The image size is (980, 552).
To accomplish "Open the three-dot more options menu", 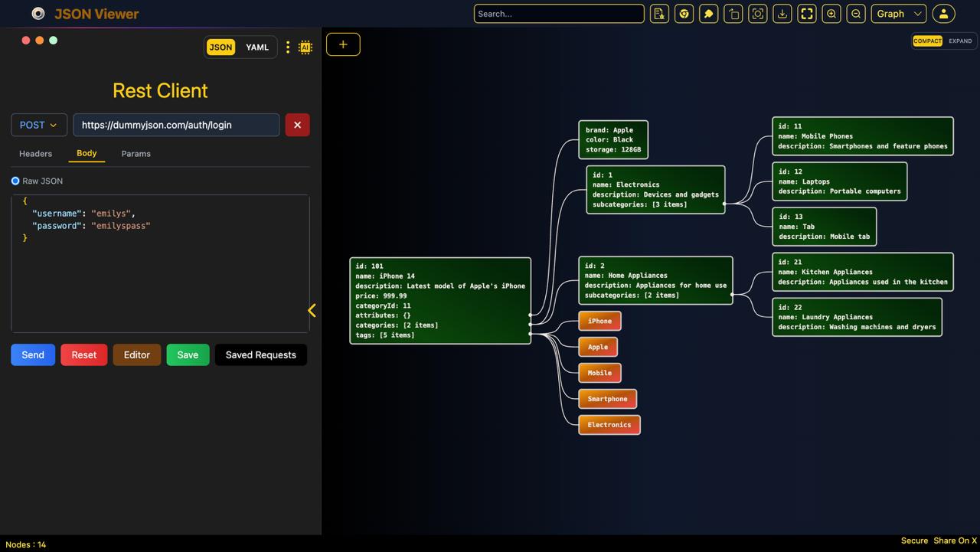I will [288, 47].
